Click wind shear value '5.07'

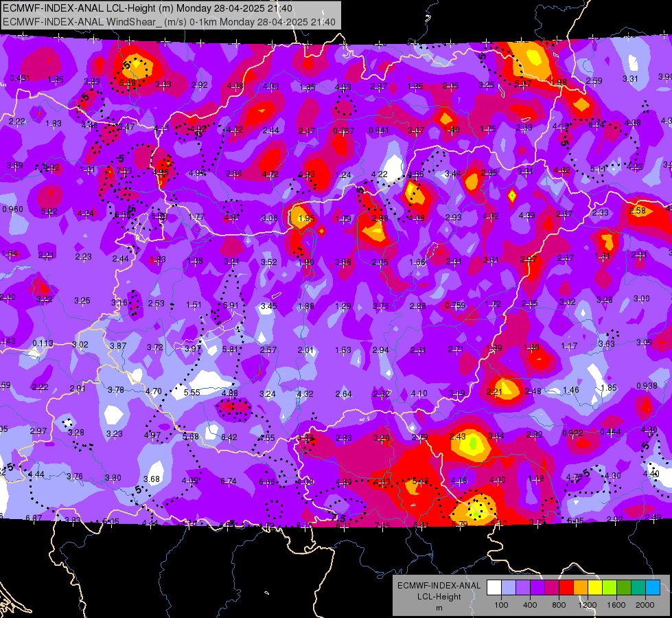coord(523,84)
